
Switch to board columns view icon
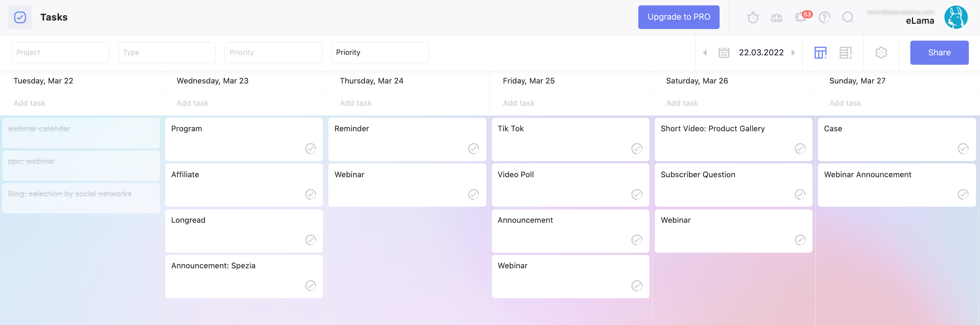[x=821, y=53]
